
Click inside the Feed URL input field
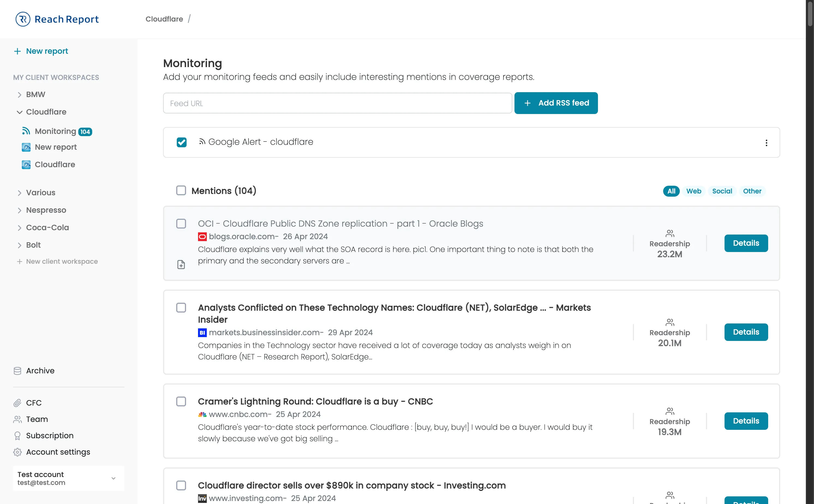pyautogui.click(x=337, y=103)
